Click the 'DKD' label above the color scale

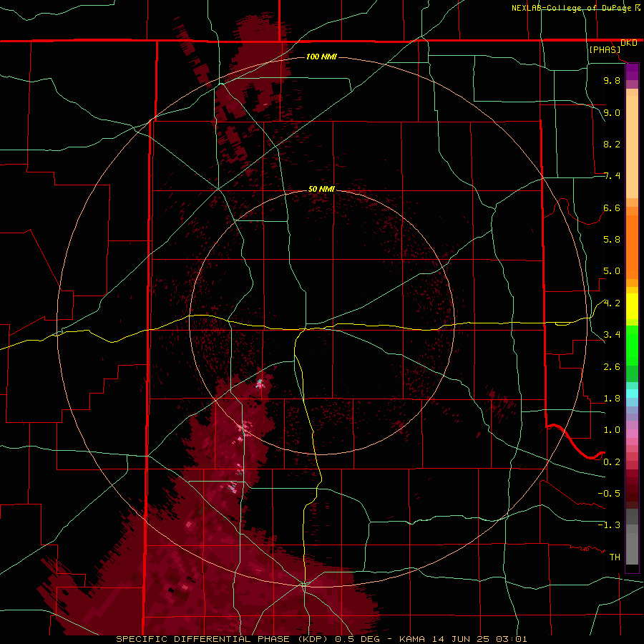629,43
